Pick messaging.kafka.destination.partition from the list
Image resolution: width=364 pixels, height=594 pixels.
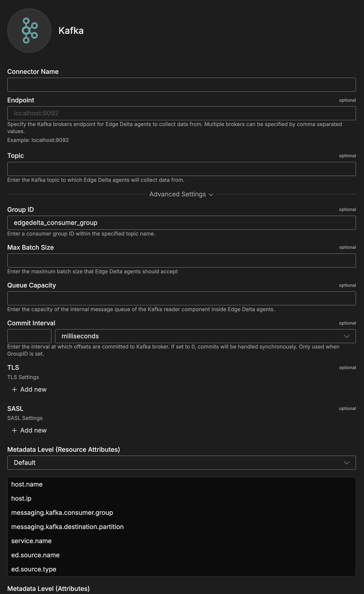click(x=67, y=527)
